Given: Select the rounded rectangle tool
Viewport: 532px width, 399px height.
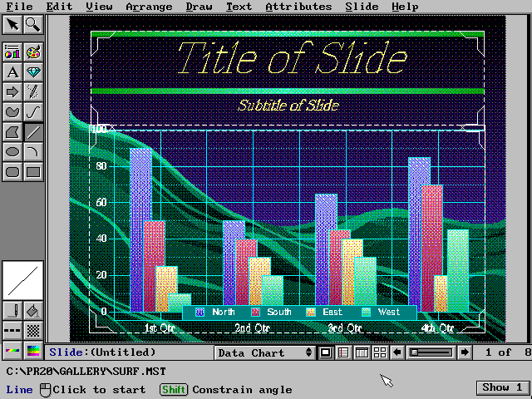Looking at the screenshot, I should click(13, 172).
